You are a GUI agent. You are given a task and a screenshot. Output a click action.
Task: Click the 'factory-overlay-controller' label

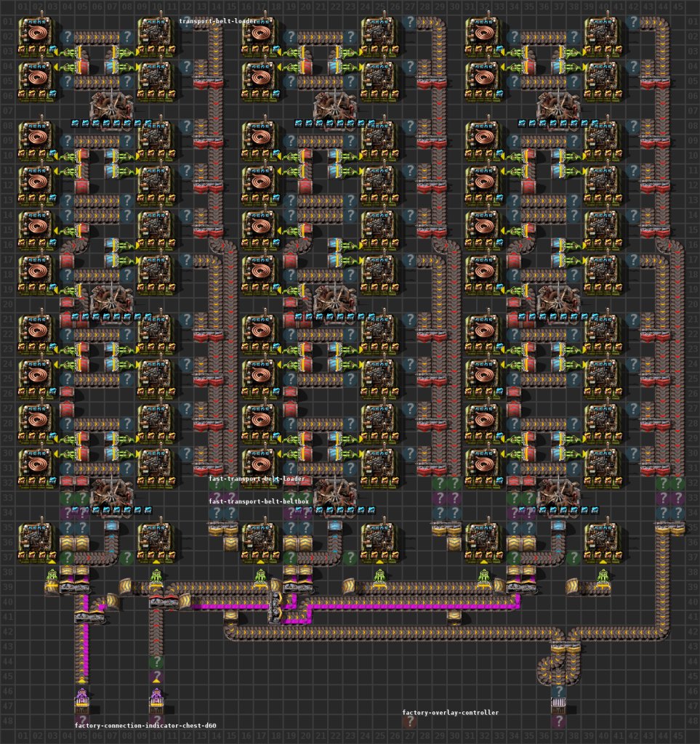(451, 713)
